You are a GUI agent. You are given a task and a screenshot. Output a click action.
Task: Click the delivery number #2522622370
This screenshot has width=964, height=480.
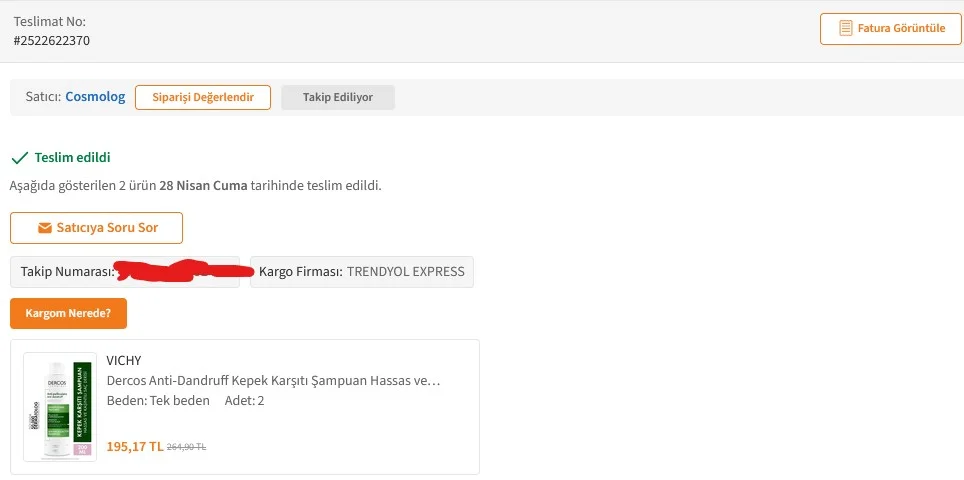(52, 41)
